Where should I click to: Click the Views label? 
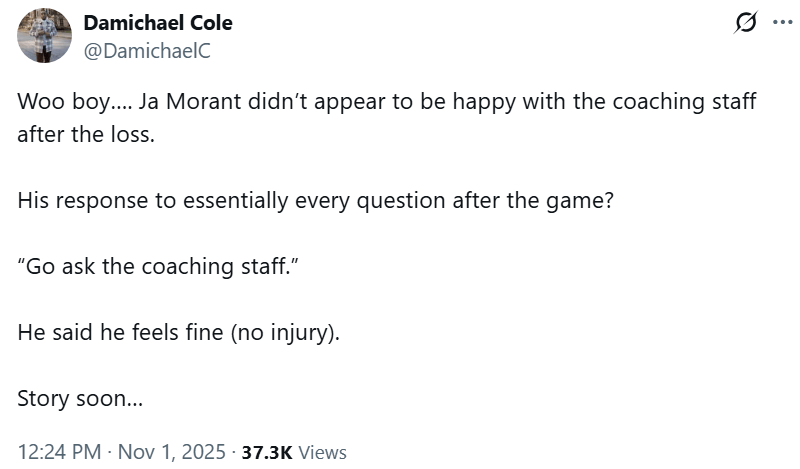(x=322, y=452)
